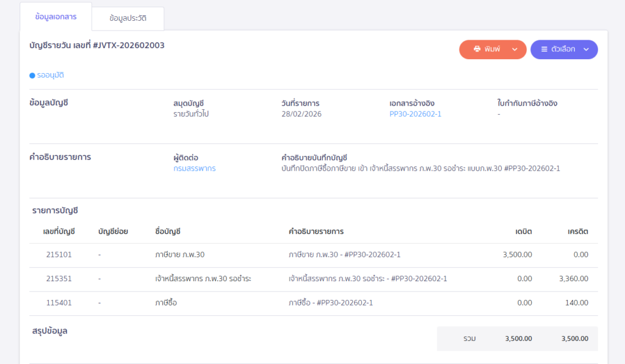Screen dimensions: 625x364
Task: Click the blue รออนุมัติ status dot
Action: pyautogui.click(x=32, y=76)
